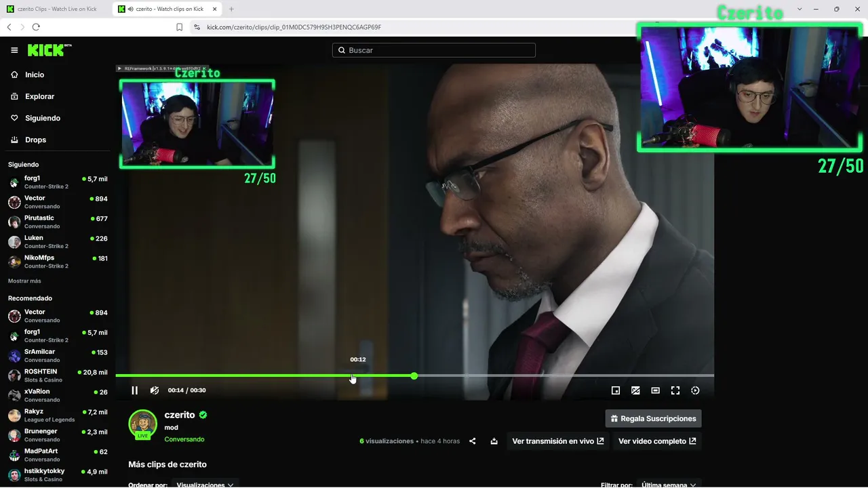Screen dimensions: 868x488
Task: Share this clip
Action: click(x=473, y=441)
